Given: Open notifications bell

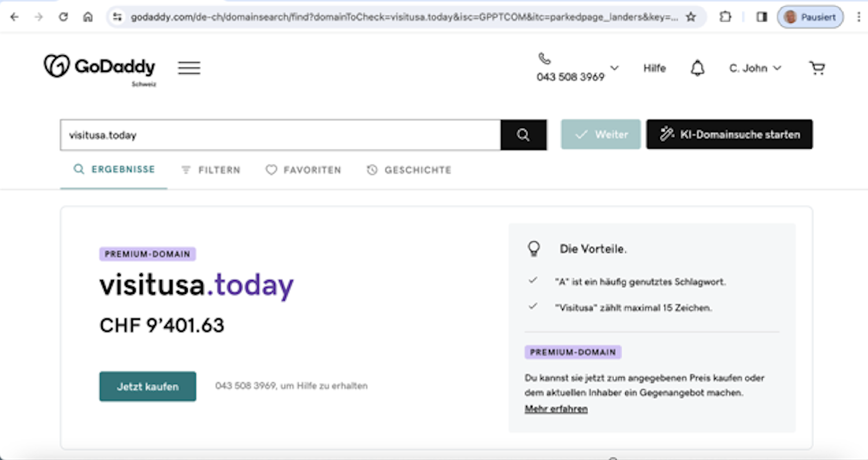Looking at the screenshot, I should point(697,68).
